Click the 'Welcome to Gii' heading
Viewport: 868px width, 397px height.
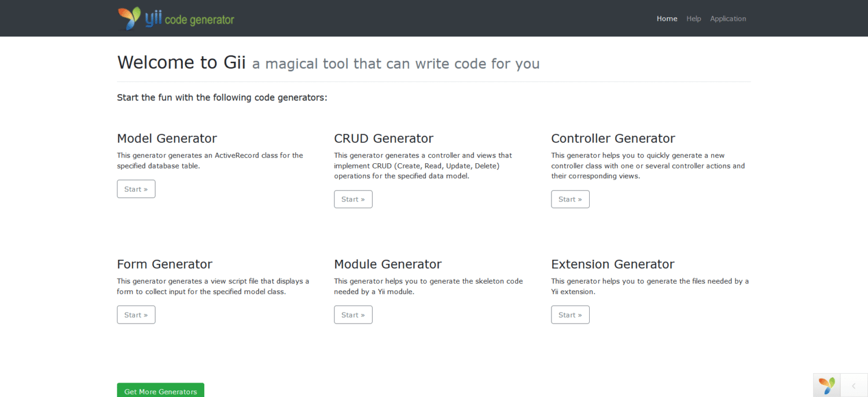pos(181,62)
